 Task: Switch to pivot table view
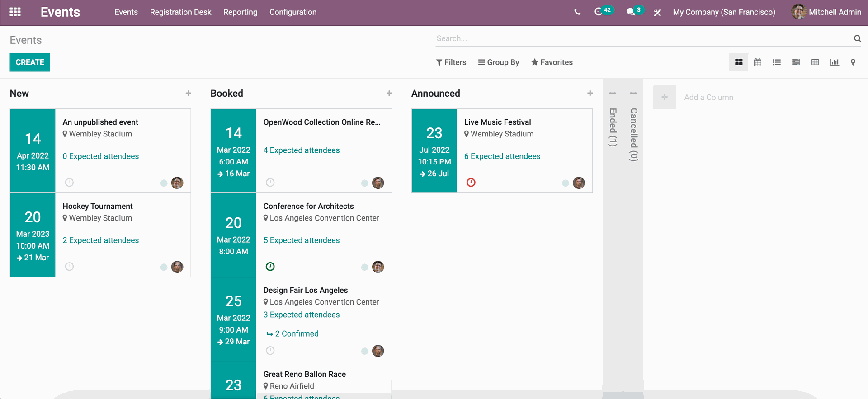tap(815, 62)
